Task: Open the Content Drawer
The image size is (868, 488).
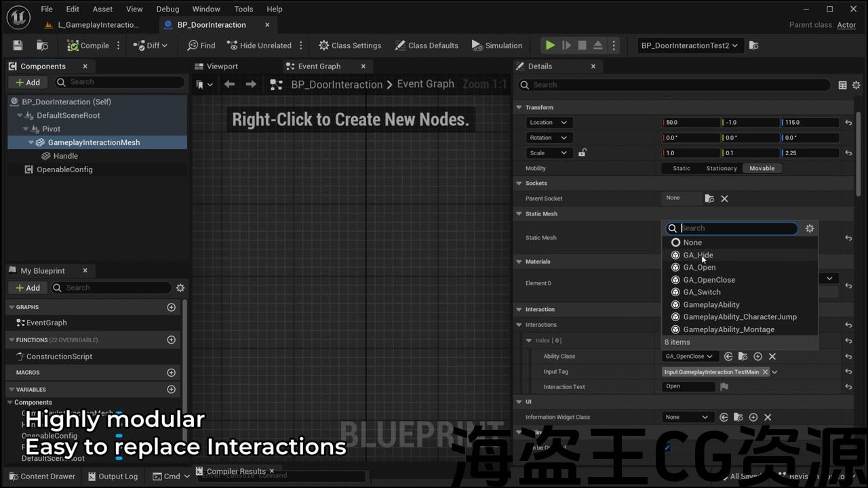Action: pos(41,476)
